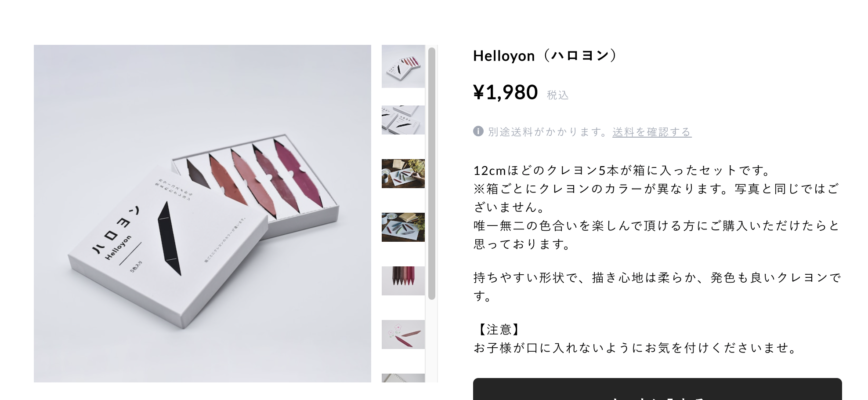Show the thumbnail with the pink flower drawing
The image size is (868, 400).
(x=403, y=335)
